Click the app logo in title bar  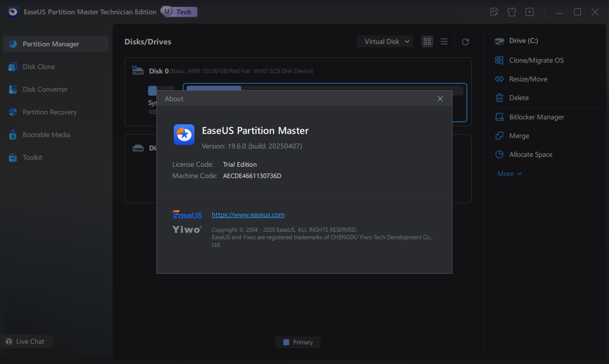click(x=13, y=12)
